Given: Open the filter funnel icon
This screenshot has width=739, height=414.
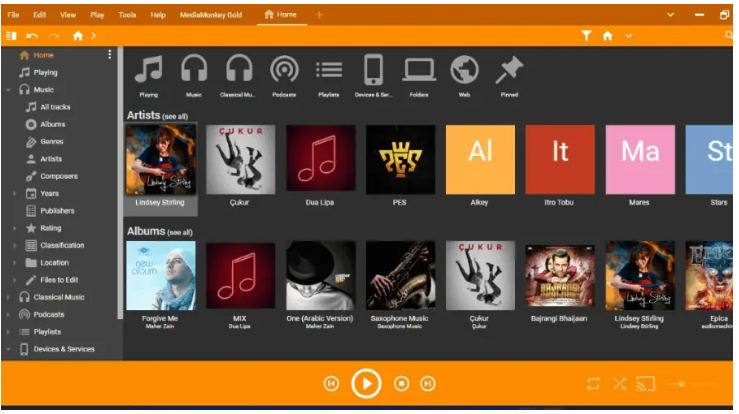Looking at the screenshot, I should point(586,36).
